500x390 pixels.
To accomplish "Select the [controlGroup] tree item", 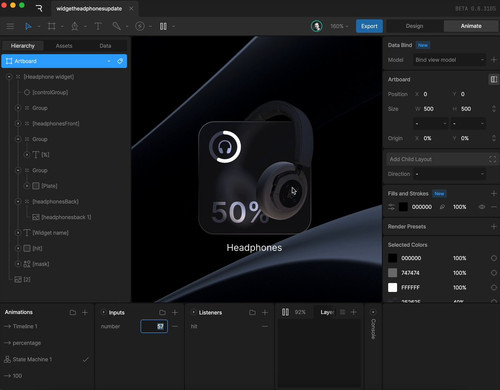I will 50,92.
